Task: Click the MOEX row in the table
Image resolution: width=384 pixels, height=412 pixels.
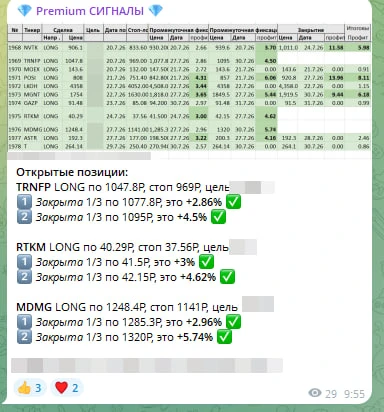Action: point(189,69)
